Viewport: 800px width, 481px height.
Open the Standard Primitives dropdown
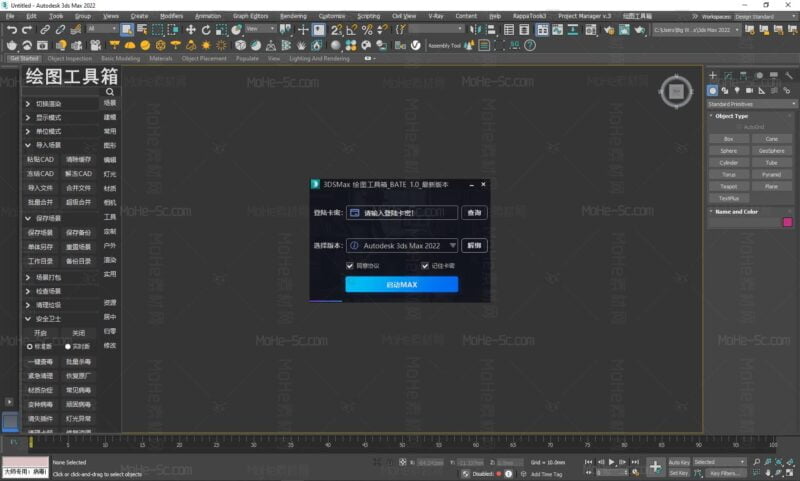751,104
